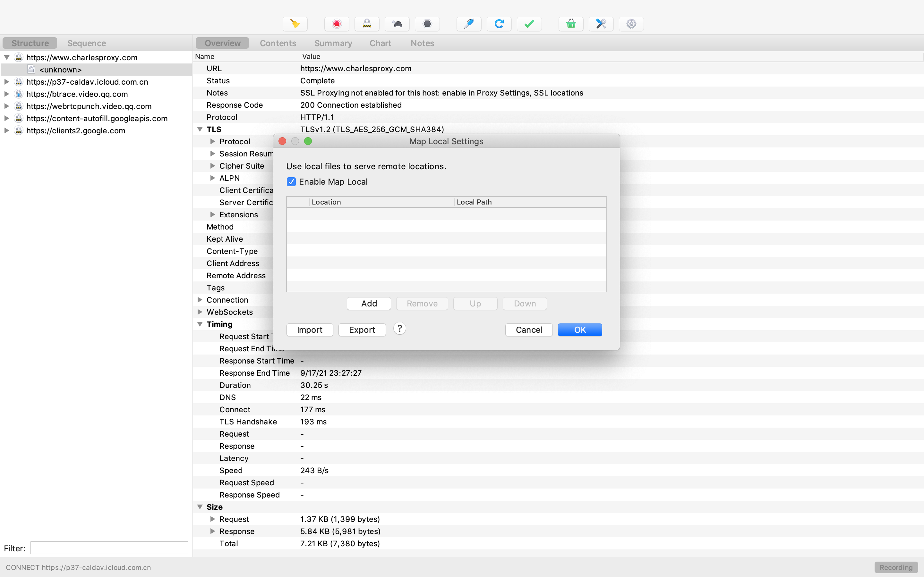924x577 pixels.
Task: Toggle the red Recording button
Action: pos(336,24)
